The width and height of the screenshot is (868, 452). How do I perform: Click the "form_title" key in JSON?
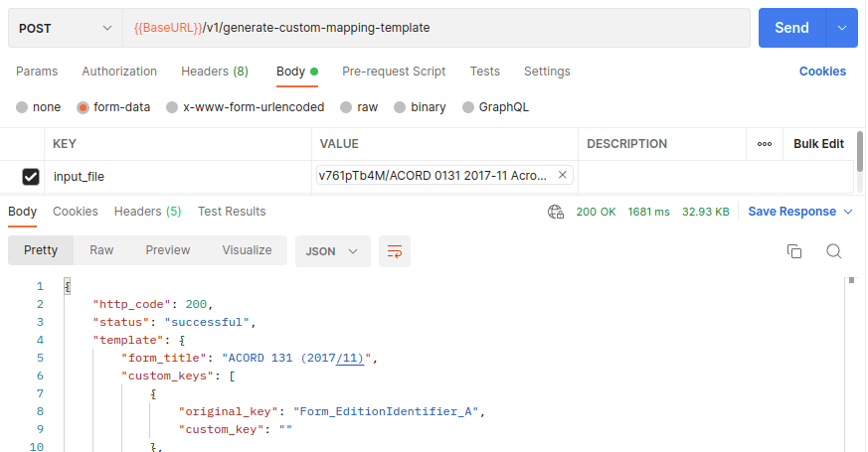(164, 358)
